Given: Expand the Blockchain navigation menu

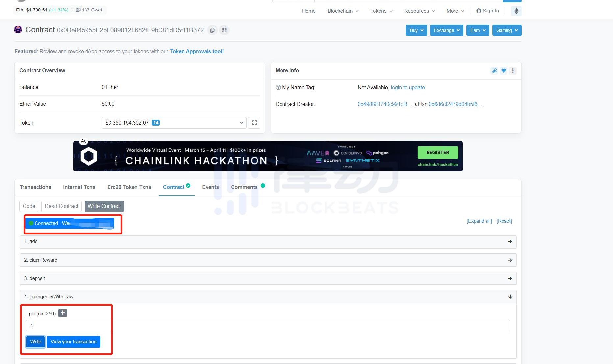Looking at the screenshot, I should 343,11.
